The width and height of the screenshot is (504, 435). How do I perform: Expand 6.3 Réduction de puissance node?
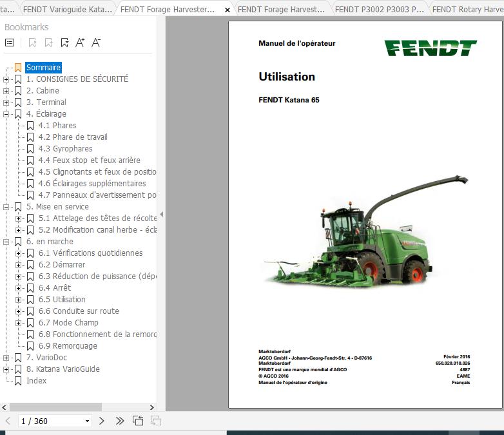(x=18, y=276)
